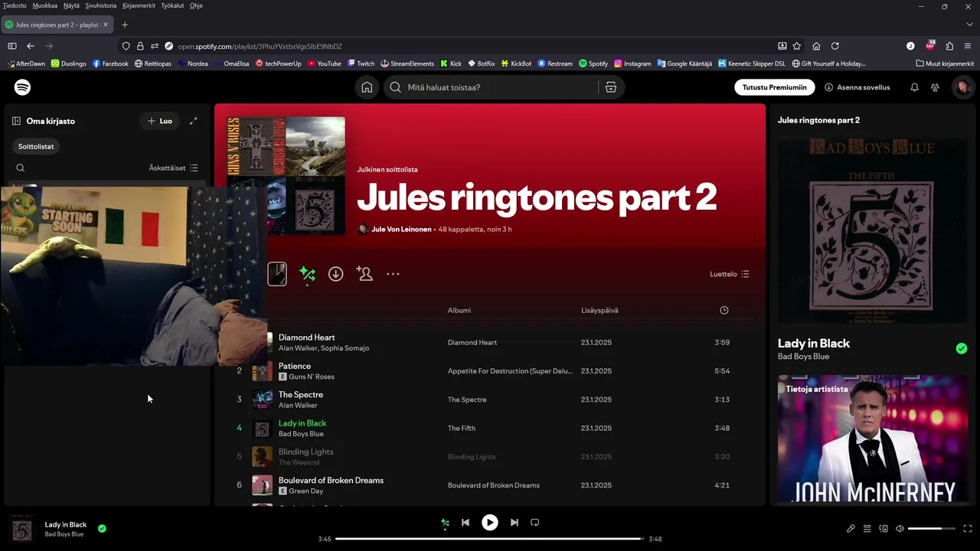Select Boulevard of Broken Dreams track title
The height and width of the screenshot is (551, 980).
pos(331,481)
